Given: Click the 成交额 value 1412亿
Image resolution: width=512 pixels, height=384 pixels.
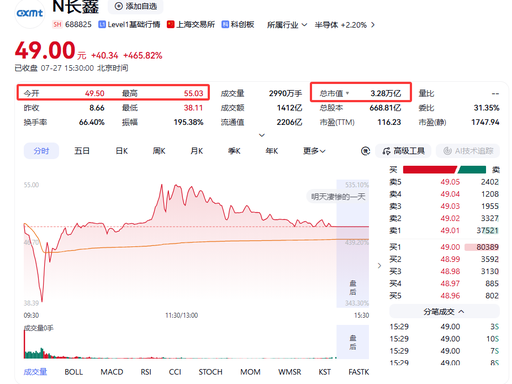Looking at the screenshot, I should click(x=289, y=108).
